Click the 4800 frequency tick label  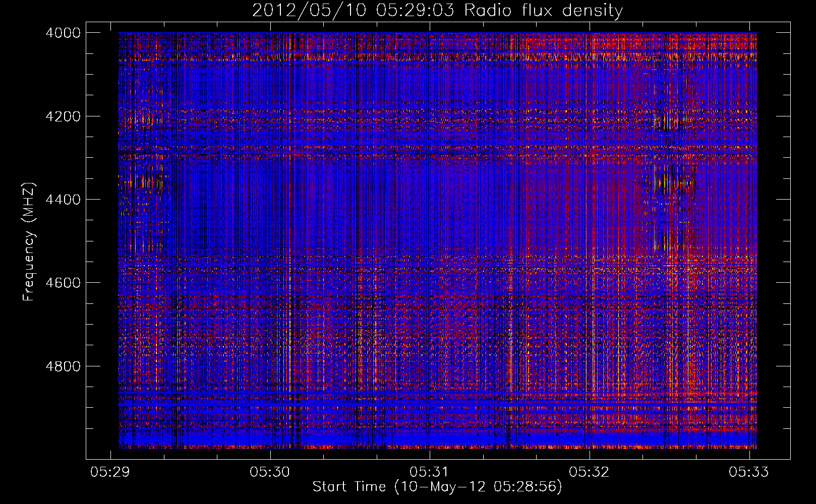[x=63, y=366]
